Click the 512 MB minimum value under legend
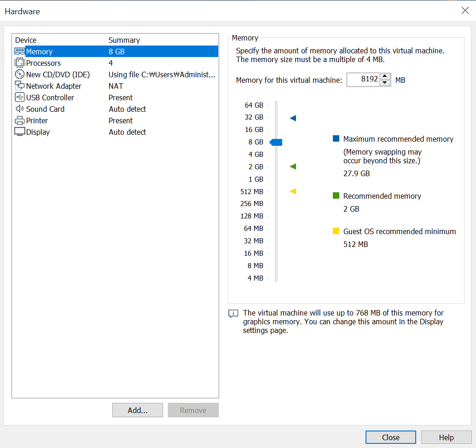476x448 pixels. [355, 245]
